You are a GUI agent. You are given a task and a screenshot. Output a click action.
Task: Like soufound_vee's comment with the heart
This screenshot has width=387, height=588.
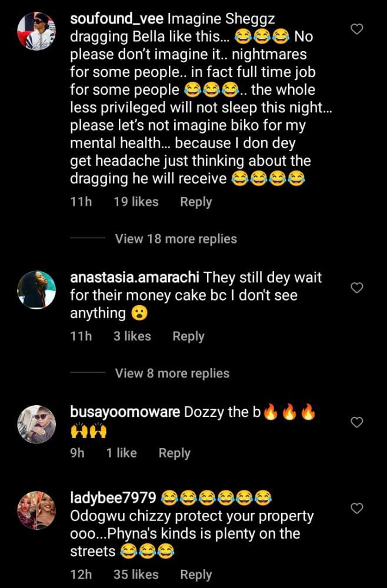(356, 29)
